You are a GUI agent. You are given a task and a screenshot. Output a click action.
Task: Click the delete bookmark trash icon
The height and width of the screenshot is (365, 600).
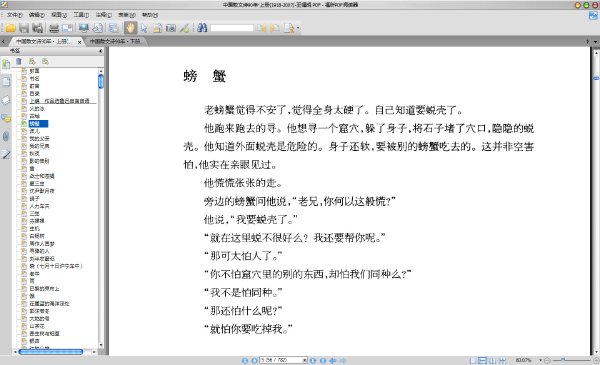coord(19,61)
